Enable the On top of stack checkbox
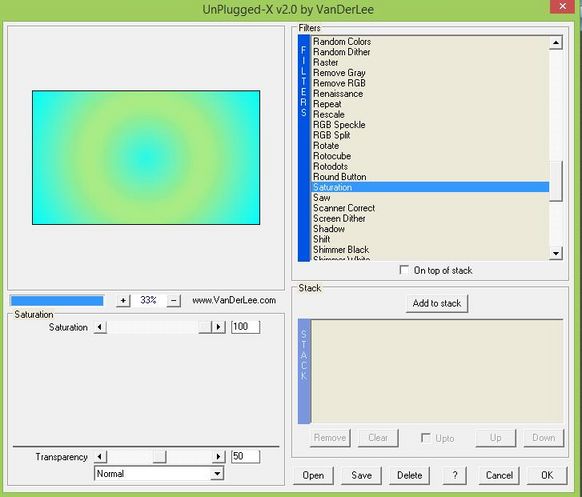The height and width of the screenshot is (497, 582). [x=404, y=270]
